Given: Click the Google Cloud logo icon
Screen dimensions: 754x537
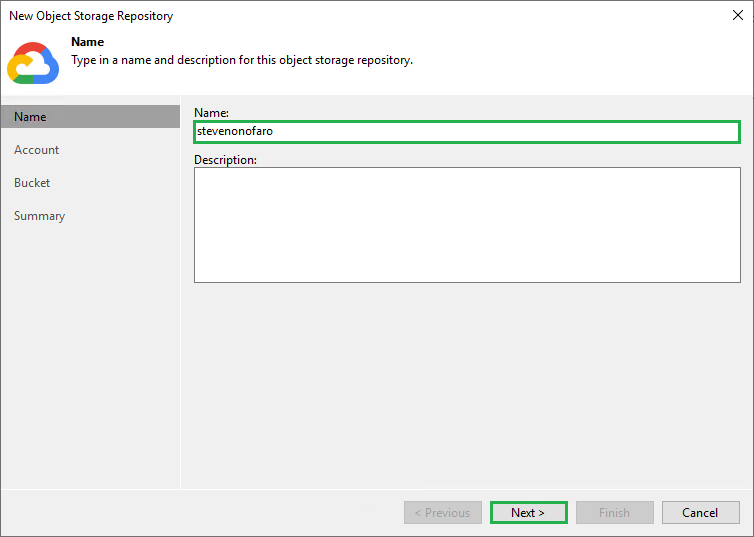Looking at the screenshot, I should coord(33,62).
